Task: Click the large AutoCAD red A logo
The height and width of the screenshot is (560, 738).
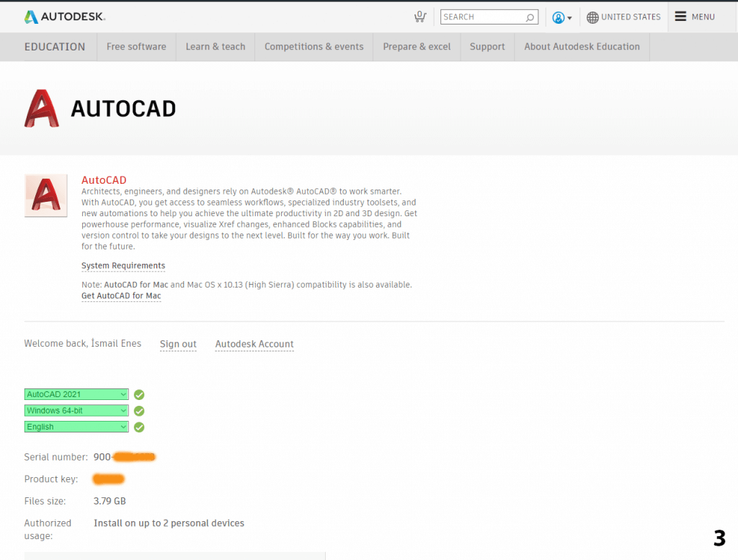Action: coord(43,107)
